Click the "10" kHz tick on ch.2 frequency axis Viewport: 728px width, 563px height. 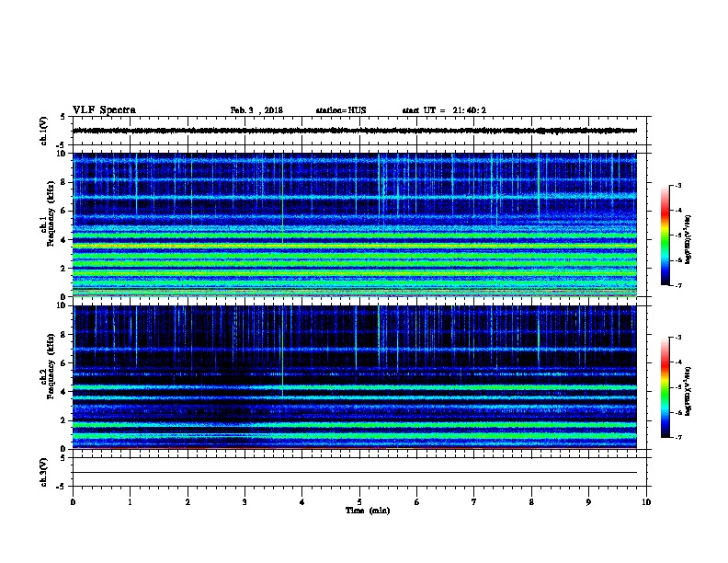(62, 305)
